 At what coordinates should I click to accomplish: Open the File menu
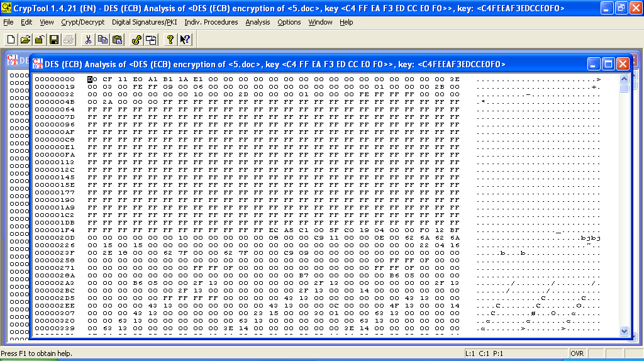point(8,22)
